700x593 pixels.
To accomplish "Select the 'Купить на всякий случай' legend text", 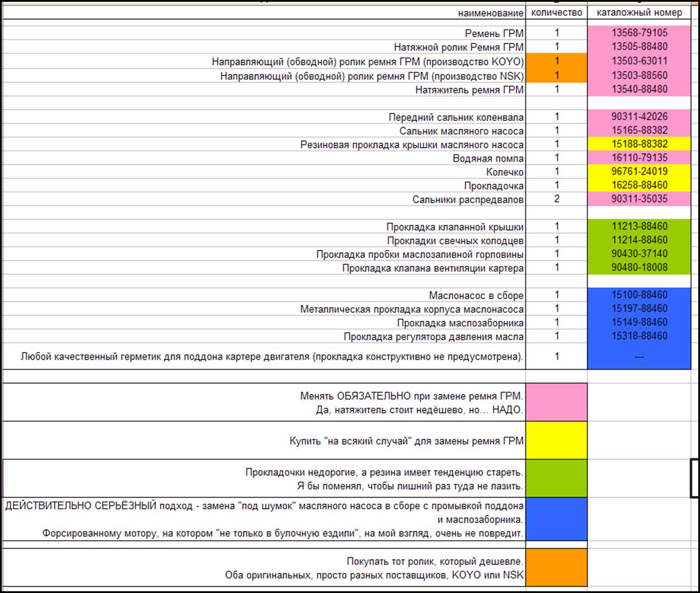I will [406, 441].
